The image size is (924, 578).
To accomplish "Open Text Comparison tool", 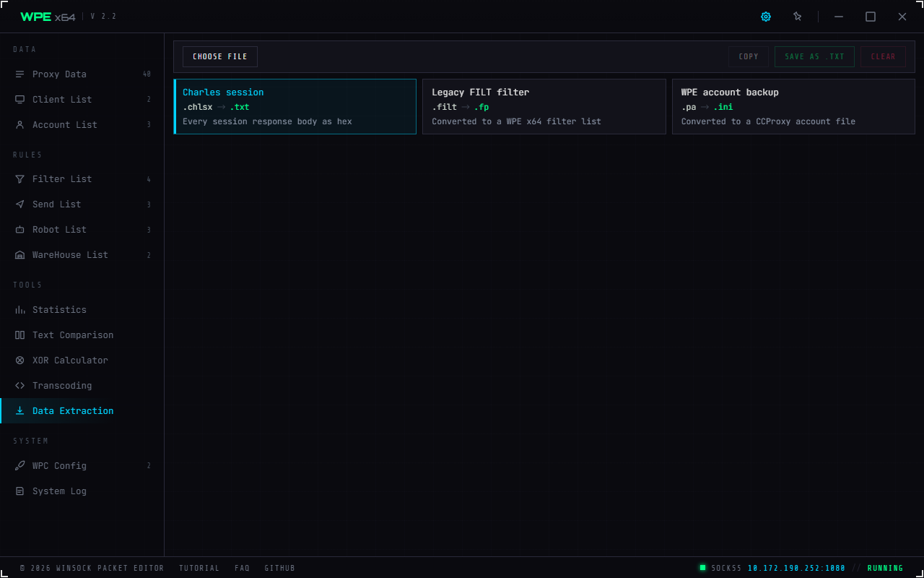I will tap(82, 335).
